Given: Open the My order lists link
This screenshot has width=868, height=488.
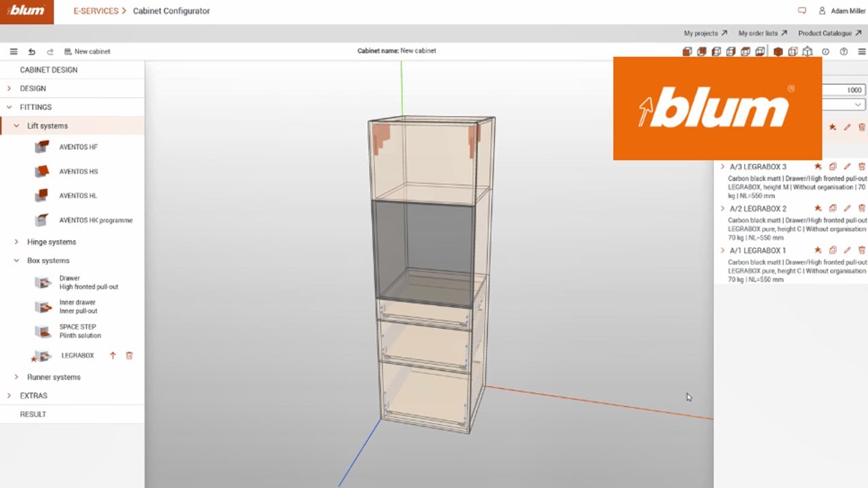Looking at the screenshot, I should [x=763, y=33].
